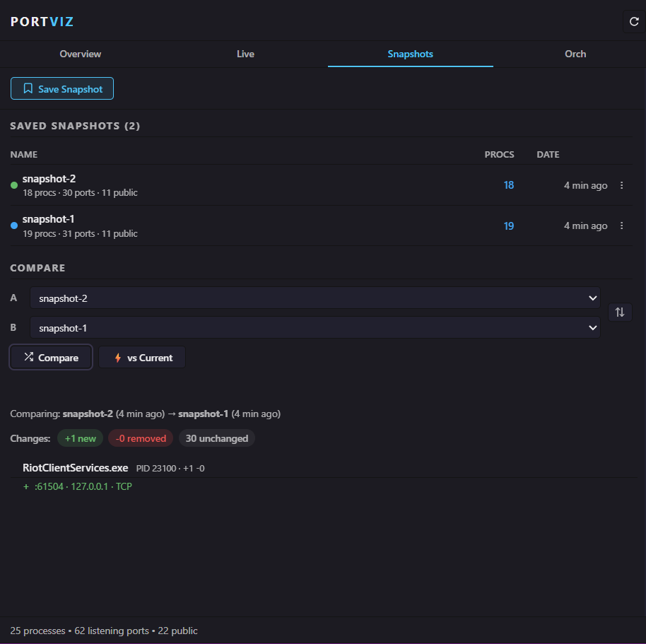Click the refresh icon in the top bar
646x644 pixels.
pyautogui.click(x=633, y=21)
